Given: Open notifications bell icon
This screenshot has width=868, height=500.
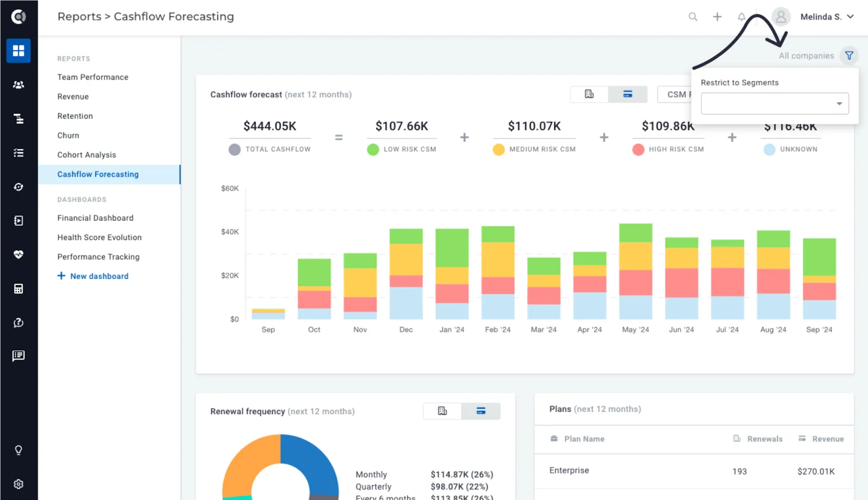Looking at the screenshot, I should [x=741, y=17].
